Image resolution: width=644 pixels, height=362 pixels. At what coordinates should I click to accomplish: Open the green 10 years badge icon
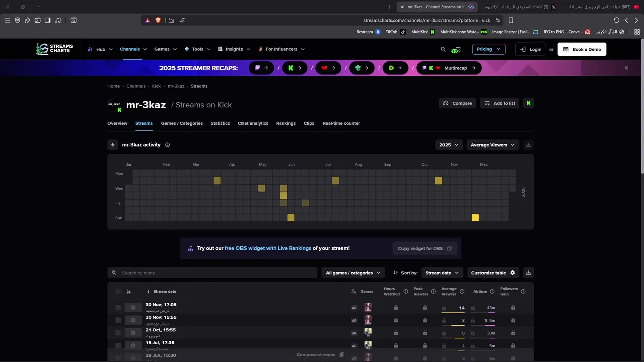click(456, 50)
